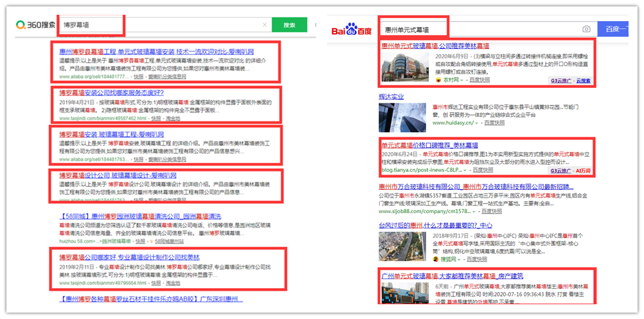Open Baidu camera image search icon
644x319 pixels.
click(587, 29)
